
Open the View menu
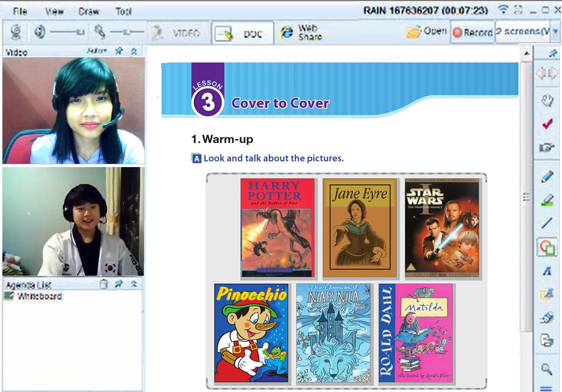click(54, 11)
